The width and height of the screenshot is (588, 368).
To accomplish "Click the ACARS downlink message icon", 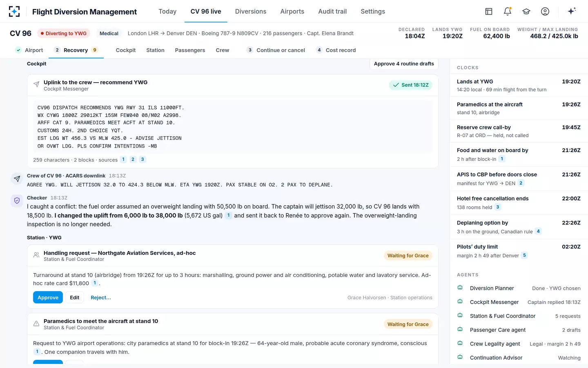I will click(x=17, y=179).
